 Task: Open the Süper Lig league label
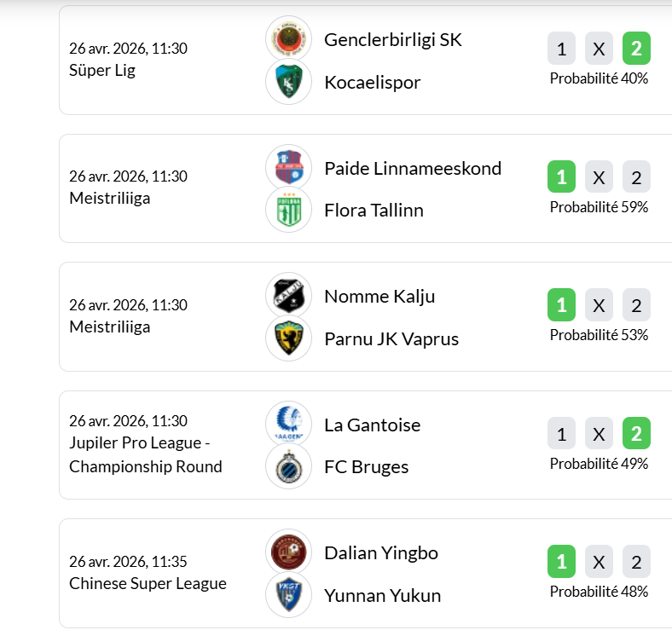click(102, 70)
